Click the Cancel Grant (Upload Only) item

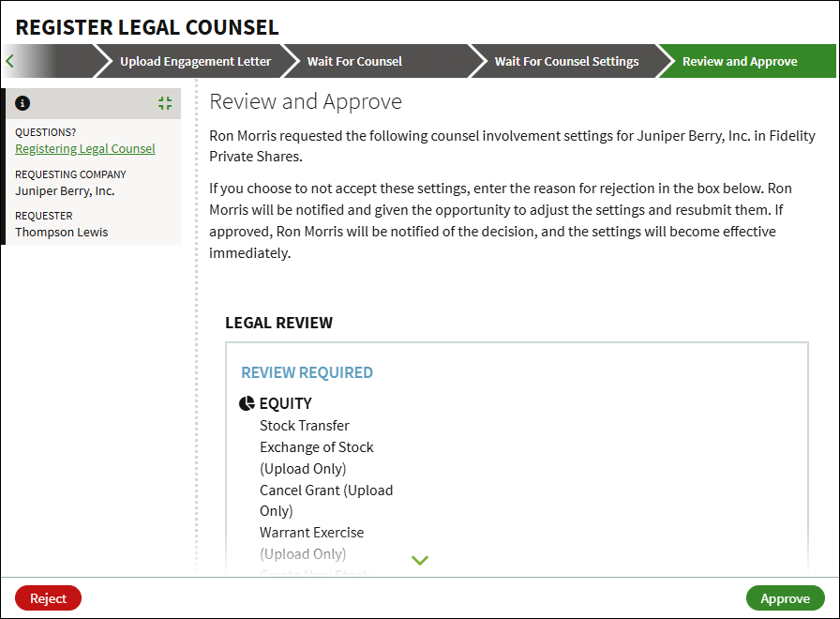tap(326, 501)
